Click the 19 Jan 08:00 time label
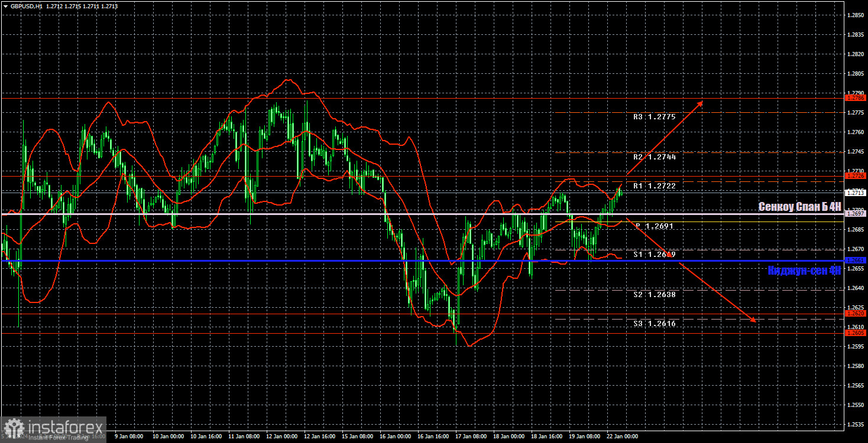 point(585,437)
